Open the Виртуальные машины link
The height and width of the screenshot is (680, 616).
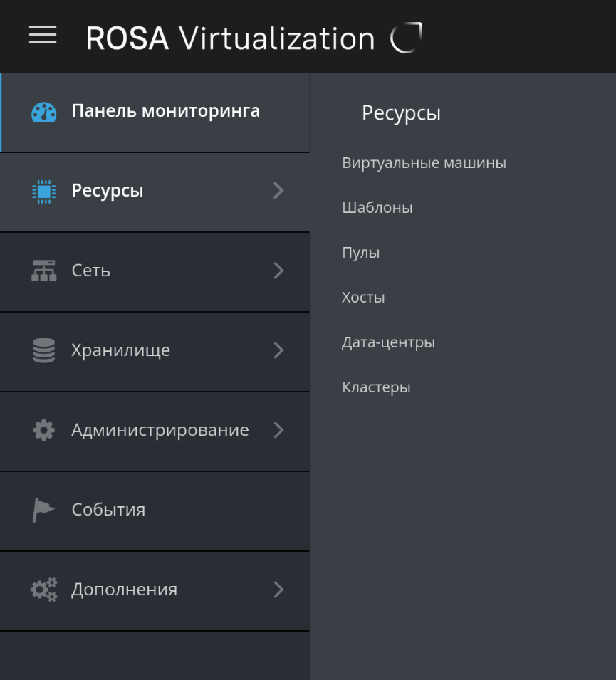click(x=424, y=163)
